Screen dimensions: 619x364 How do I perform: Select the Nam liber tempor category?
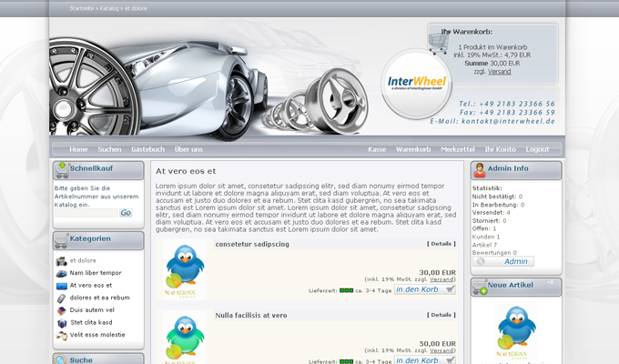(x=96, y=273)
